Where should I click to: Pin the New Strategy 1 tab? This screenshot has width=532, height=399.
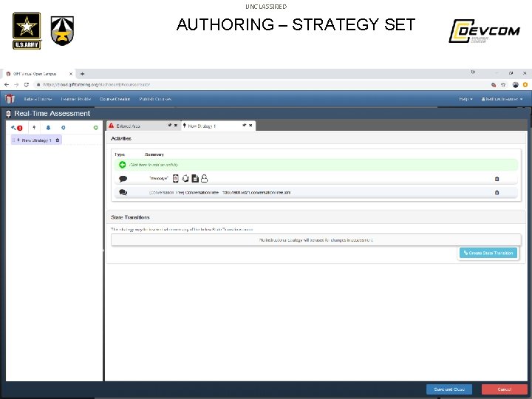pyautogui.click(x=245, y=125)
